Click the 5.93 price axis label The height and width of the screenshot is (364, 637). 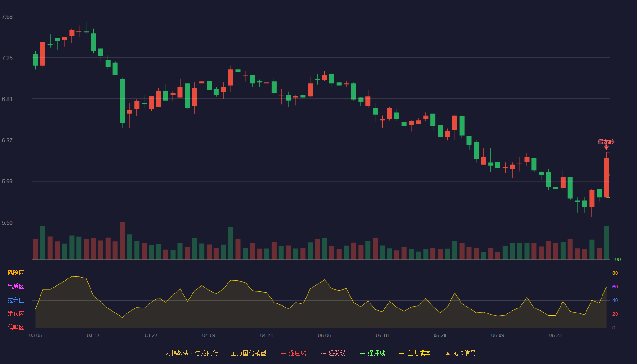[7, 182]
